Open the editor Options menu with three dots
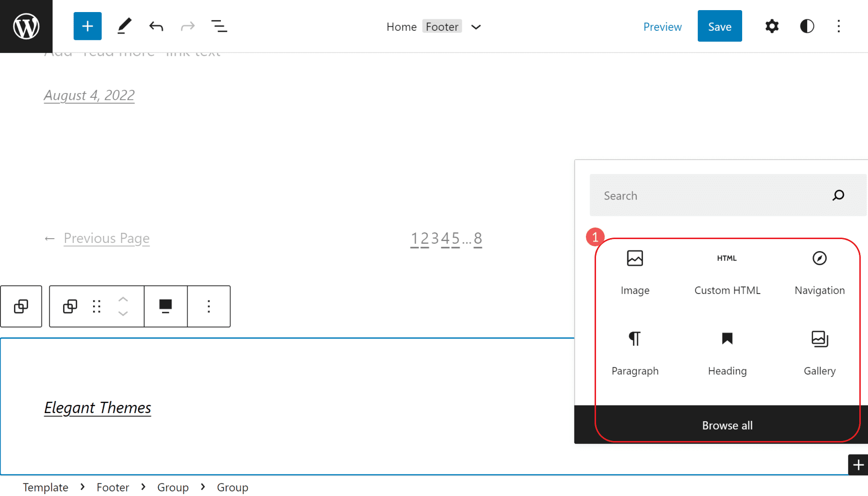 coord(839,26)
